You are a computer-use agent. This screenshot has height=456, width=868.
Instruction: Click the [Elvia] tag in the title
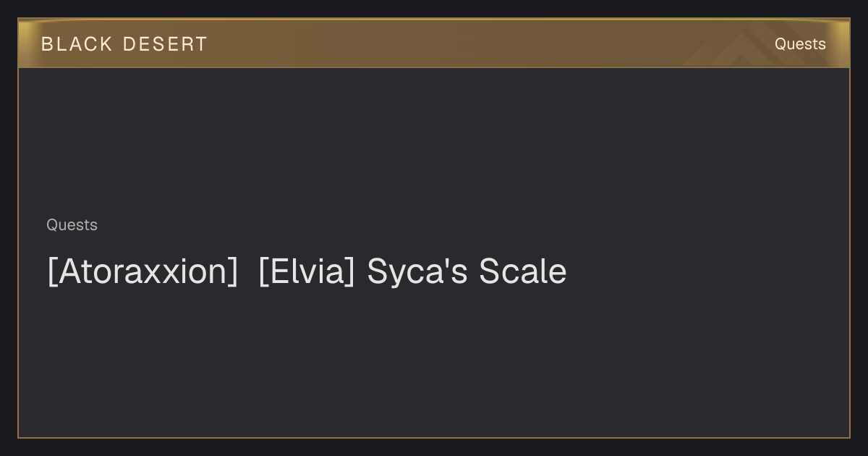tap(307, 272)
